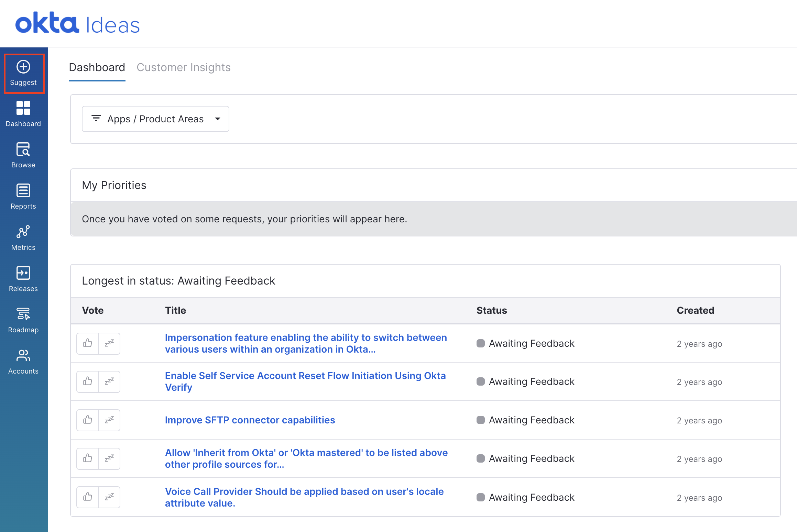
Task: Click the Apps / Product Areas dropdown arrow
Action: pos(217,119)
